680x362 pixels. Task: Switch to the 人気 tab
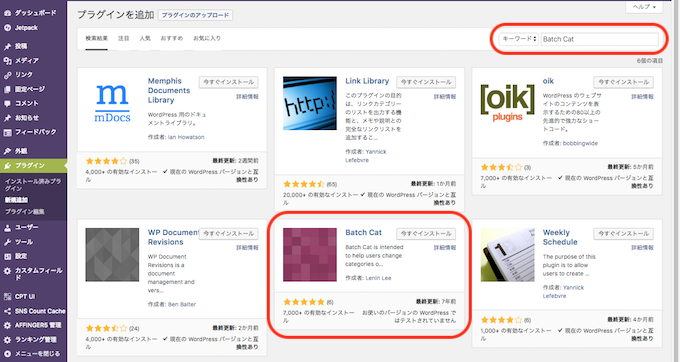pos(145,38)
